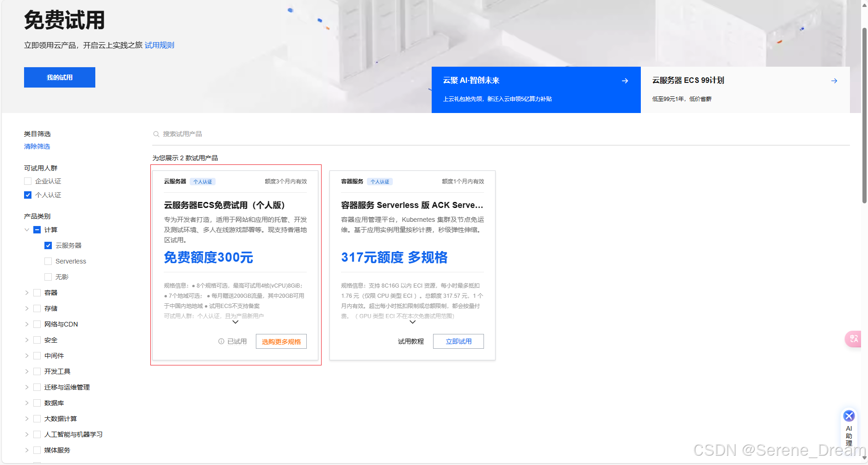Click the 云聚 AI·智创未来 banner title
This screenshot has height=465, width=868.
pyautogui.click(x=471, y=81)
